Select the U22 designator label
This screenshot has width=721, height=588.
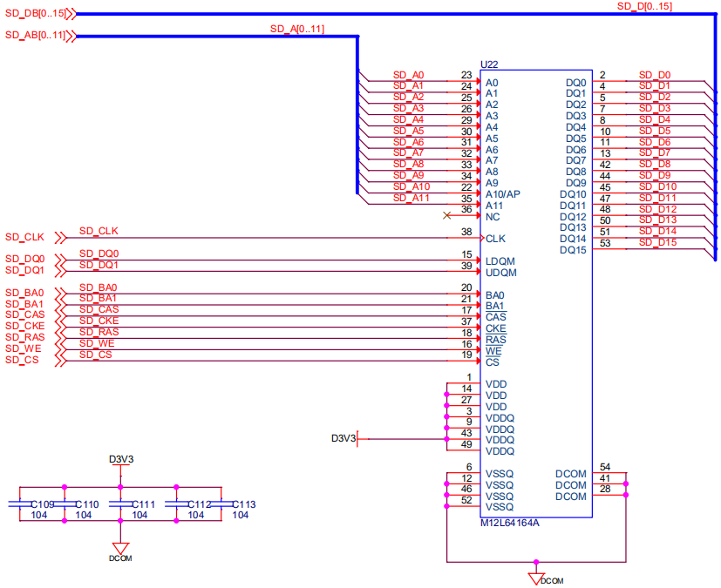pos(489,65)
